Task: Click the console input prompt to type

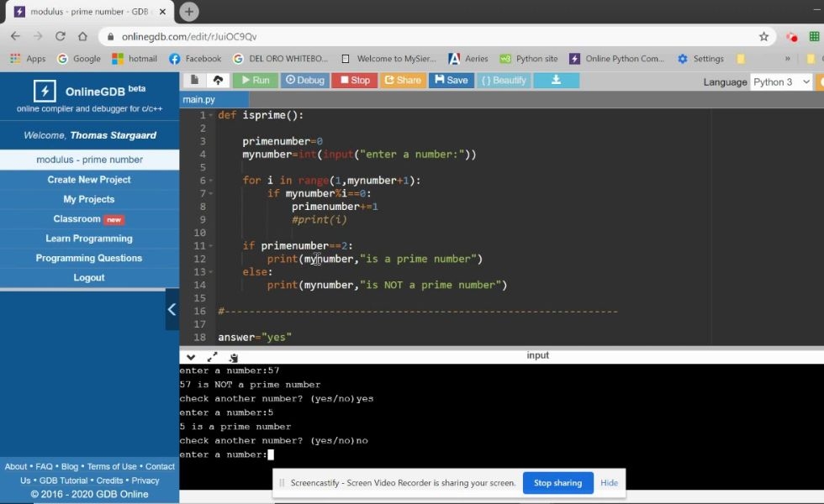Action: coord(271,454)
